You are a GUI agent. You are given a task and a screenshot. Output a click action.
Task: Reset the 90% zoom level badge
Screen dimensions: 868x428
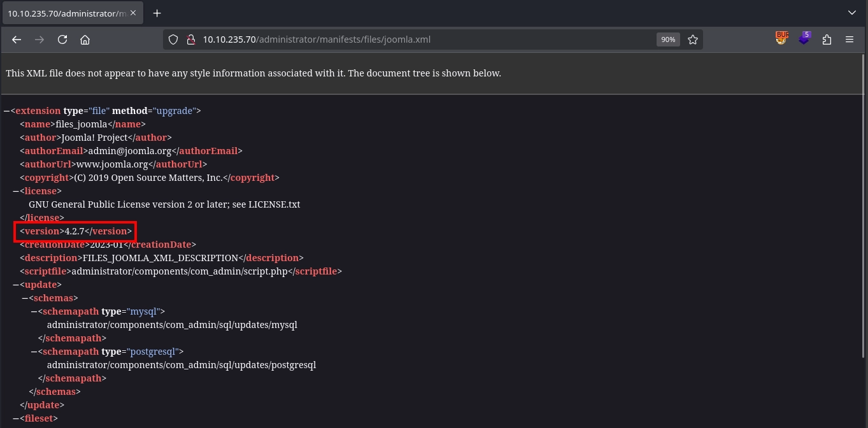[667, 39]
